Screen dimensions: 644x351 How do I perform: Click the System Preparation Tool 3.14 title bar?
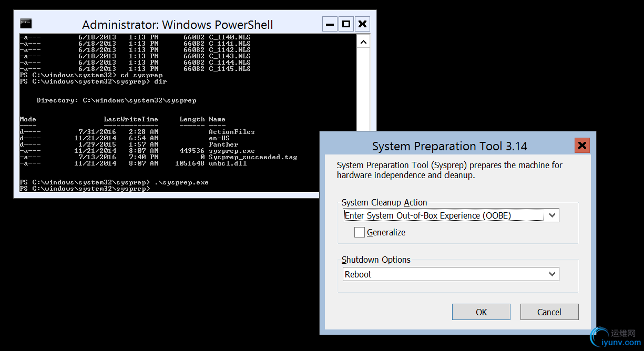[x=449, y=146]
